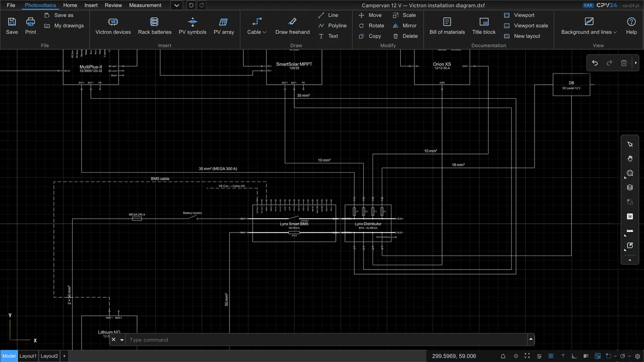Expand Background and lines dropdown
The height and width of the screenshot is (362, 644).
coord(589,26)
